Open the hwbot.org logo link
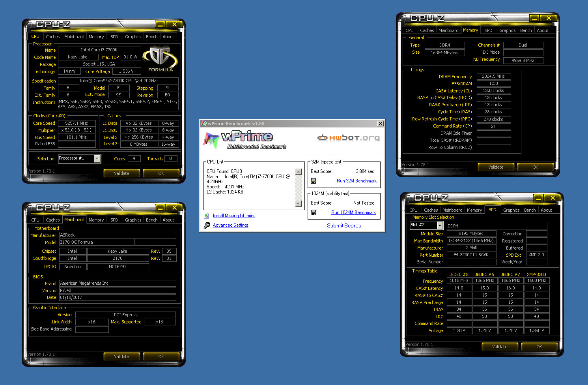This screenshot has width=588, height=385. 349,137
